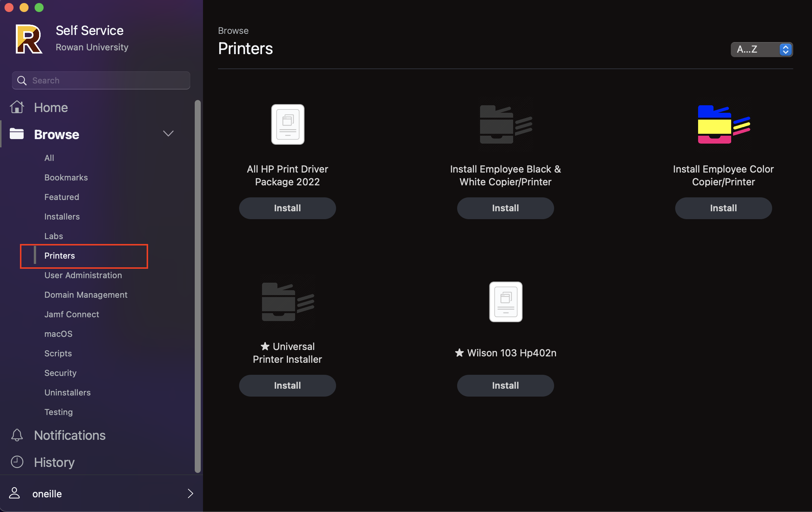Expand the oneille user account arrow
Viewport: 812px width, 512px height.
(190, 493)
